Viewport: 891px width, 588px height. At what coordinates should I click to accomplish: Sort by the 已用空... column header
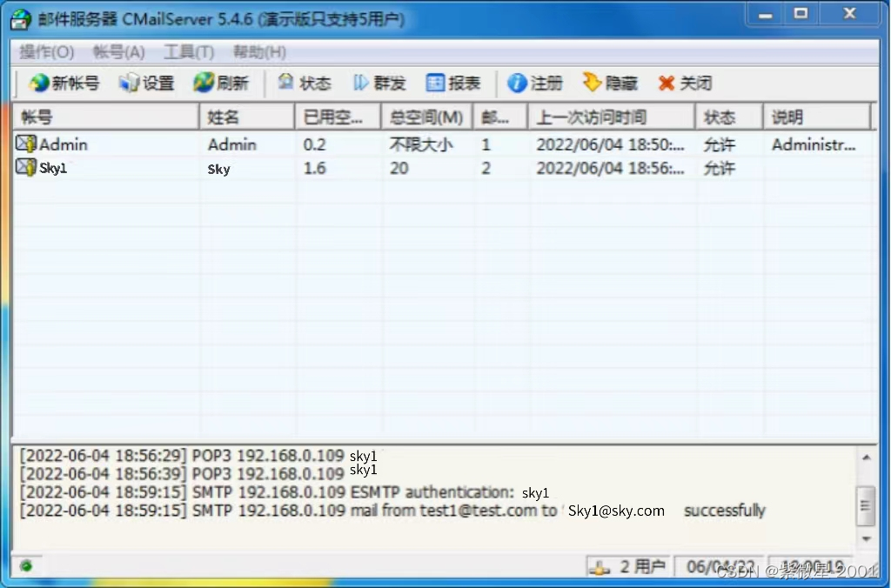click(338, 117)
